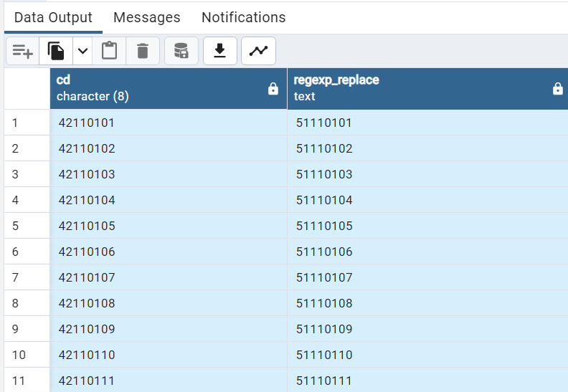The image size is (568, 392).
Task: Open the Graph Visualiser icon
Action: (x=258, y=51)
